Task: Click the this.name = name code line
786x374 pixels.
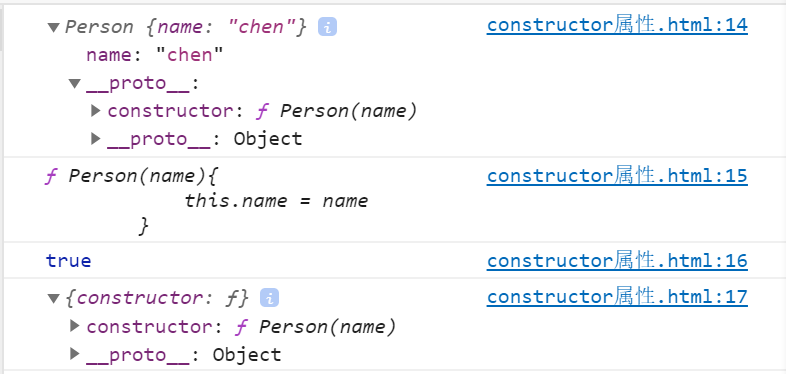Action: coord(276,201)
